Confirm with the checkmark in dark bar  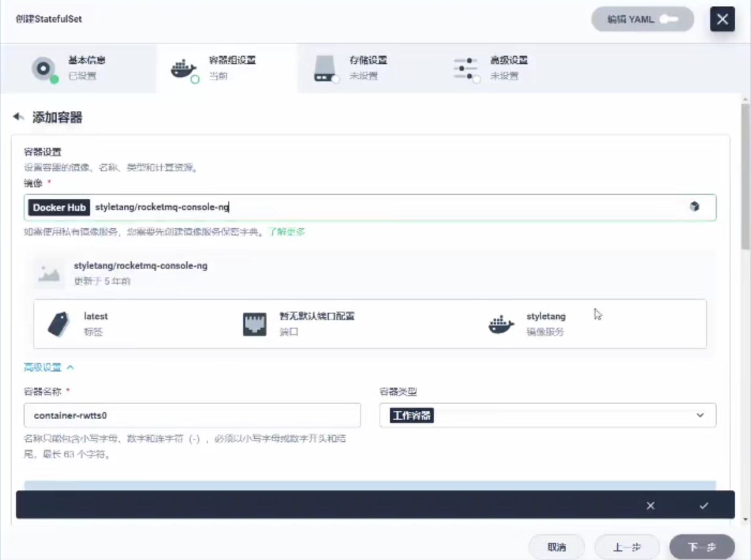pyautogui.click(x=704, y=505)
